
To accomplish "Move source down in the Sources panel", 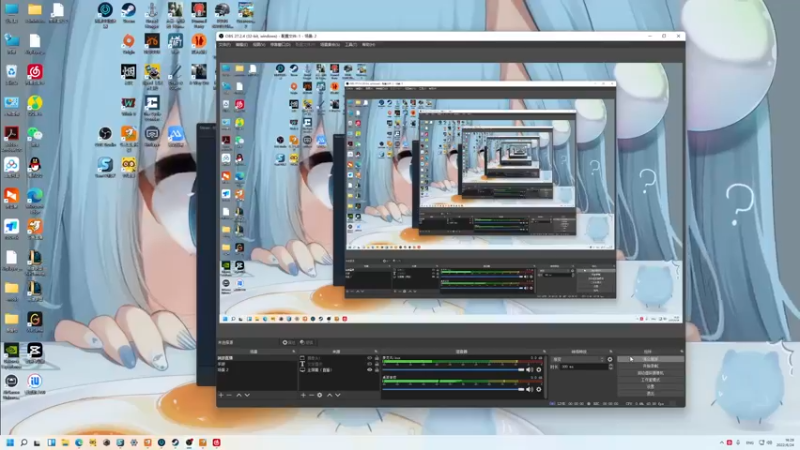I will click(338, 395).
